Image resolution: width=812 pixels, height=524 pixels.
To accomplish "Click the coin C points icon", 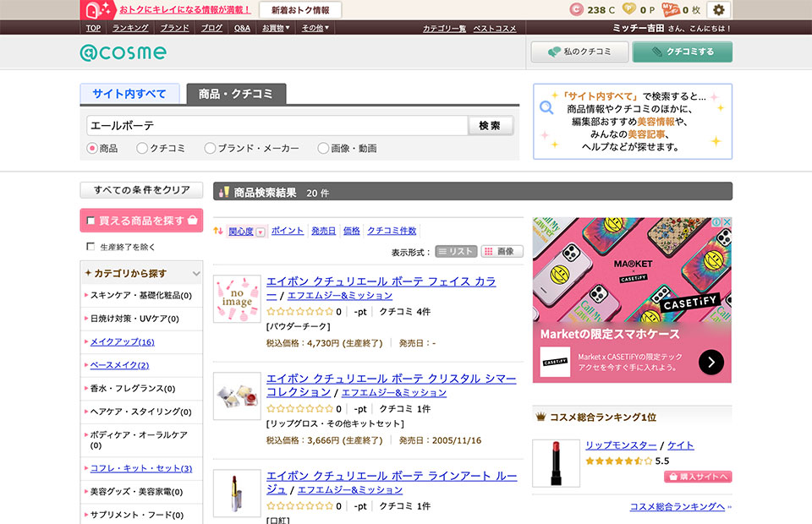I will [x=576, y=9].
